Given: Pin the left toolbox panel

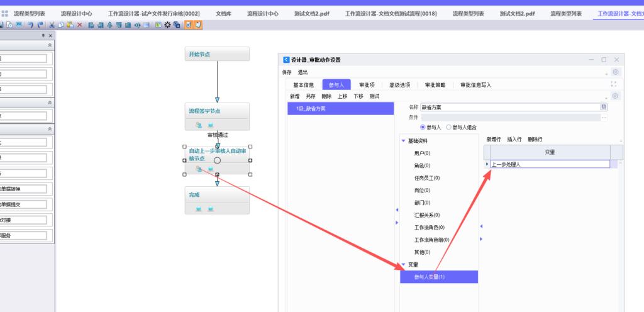Looking at the screenshot, I should click(x=43, y=36).
